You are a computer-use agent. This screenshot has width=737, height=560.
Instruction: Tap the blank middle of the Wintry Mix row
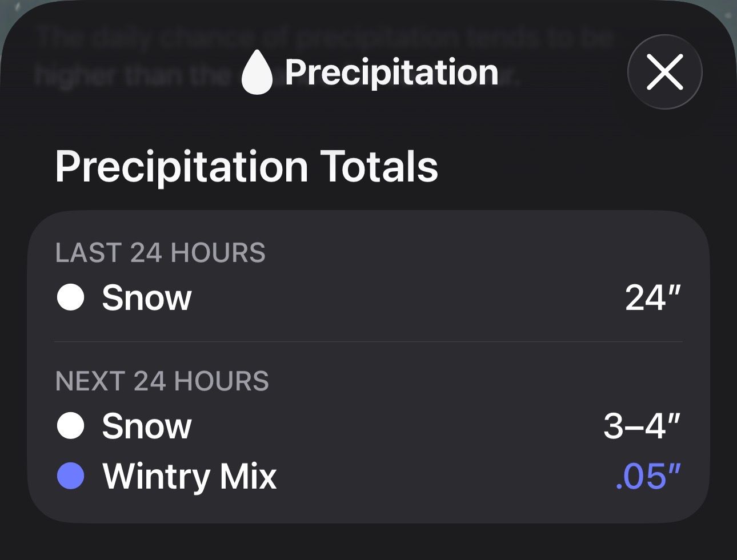coord(446,476)
